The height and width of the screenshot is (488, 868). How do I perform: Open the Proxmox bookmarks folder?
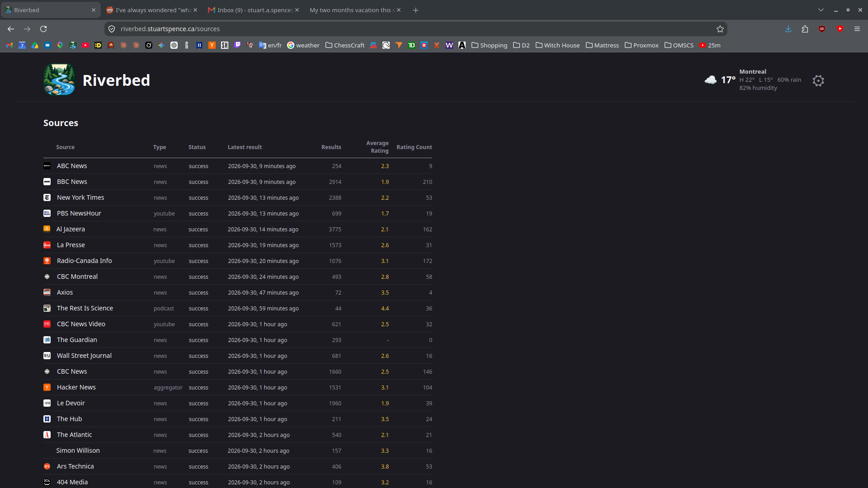642,45
